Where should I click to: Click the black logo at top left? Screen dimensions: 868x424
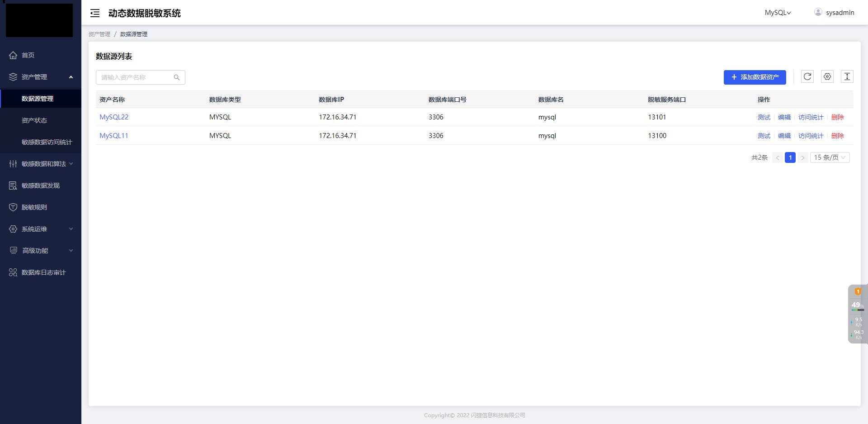tap(39, 20)
